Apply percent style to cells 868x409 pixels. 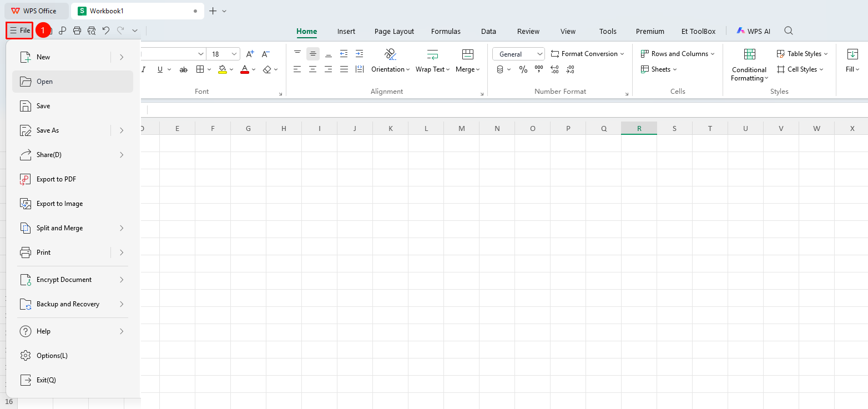(x=523, y=69)
